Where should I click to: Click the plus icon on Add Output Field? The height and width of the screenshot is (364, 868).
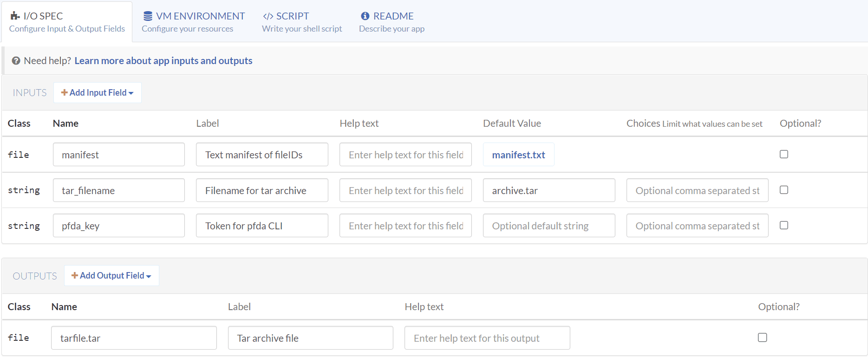[74, 276]
